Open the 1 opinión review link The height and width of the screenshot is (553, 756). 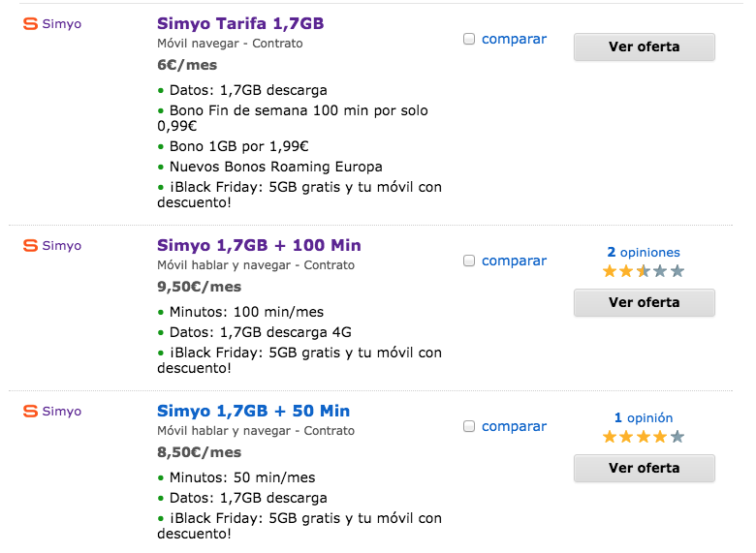click(644, 418)
